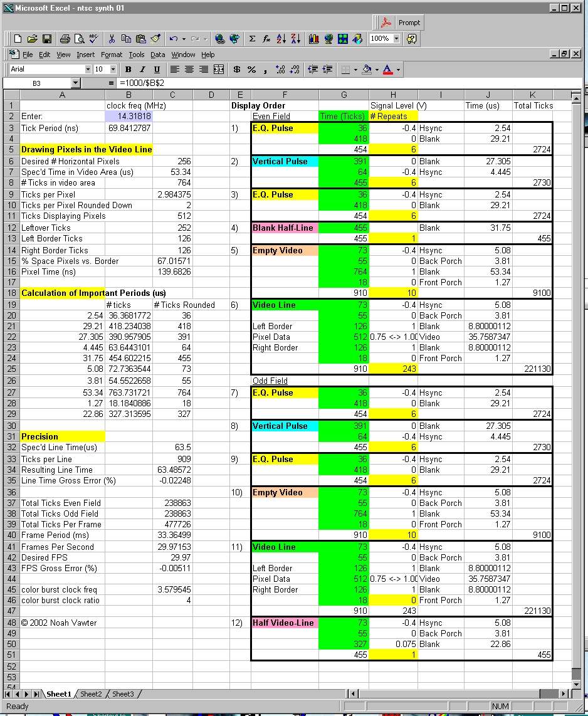Click the Fill Color paint bucket

click(x=367, y=70)
